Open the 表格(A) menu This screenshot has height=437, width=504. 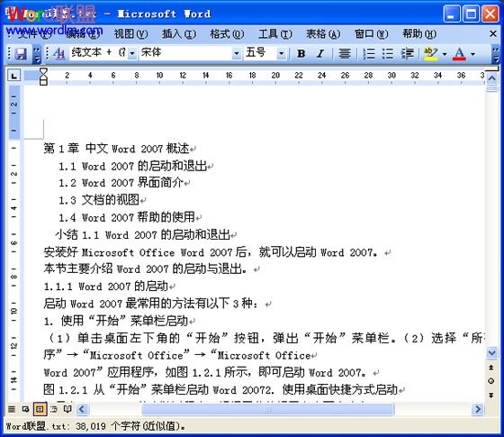tap(323, 34)
